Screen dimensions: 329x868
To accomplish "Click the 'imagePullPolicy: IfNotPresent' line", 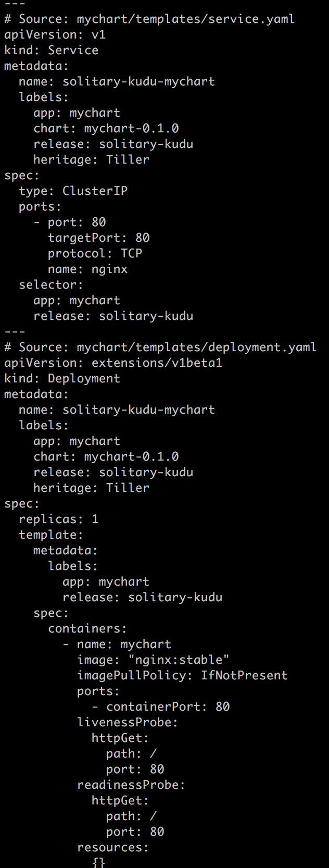I will tap(182, 676).
